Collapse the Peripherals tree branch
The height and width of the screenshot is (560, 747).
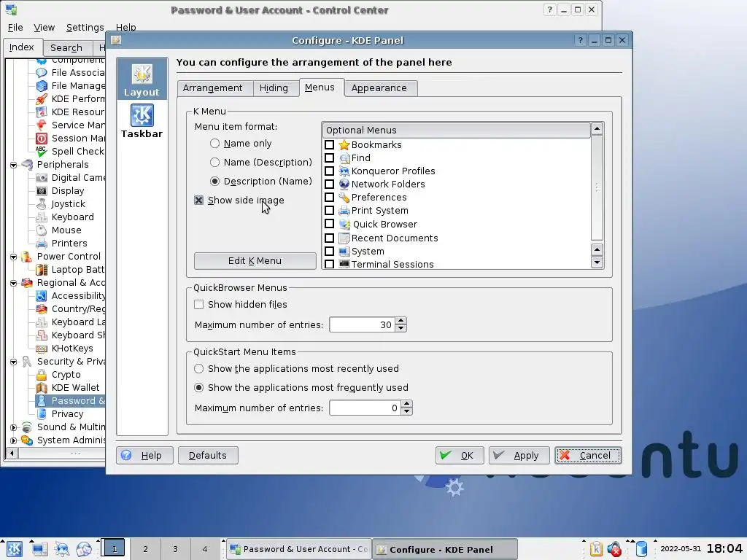[13, 165]
